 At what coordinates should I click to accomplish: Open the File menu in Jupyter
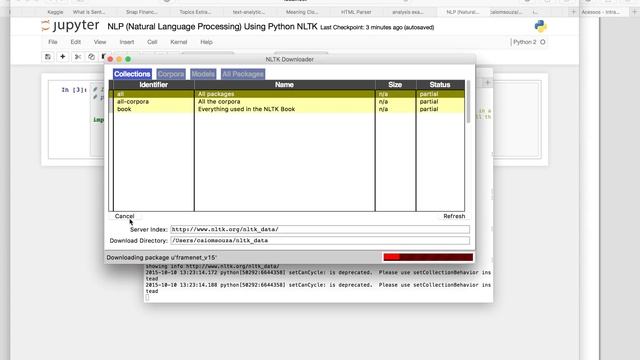click(x=53, y=42)
